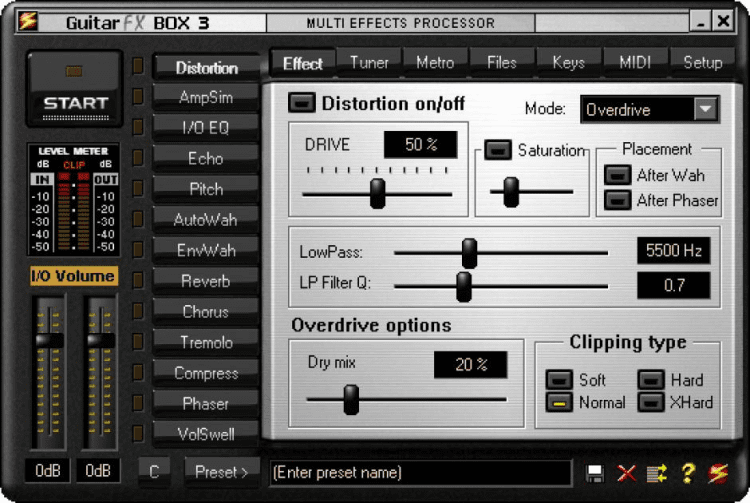Click the red X delete preset icon
750x503 pixels.
click(x=626, y=473)
